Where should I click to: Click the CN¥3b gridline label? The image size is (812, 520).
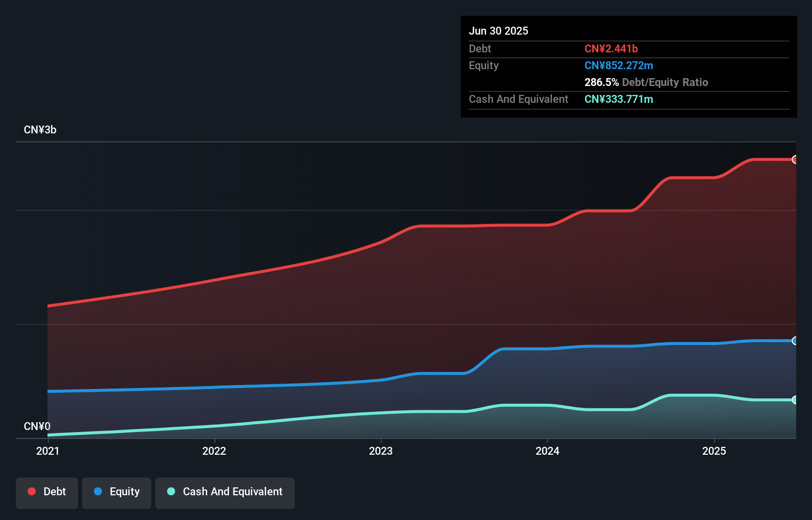[40, 130]
